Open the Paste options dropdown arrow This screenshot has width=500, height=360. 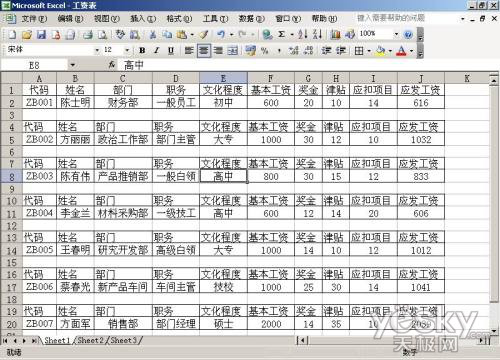point(192,34)
